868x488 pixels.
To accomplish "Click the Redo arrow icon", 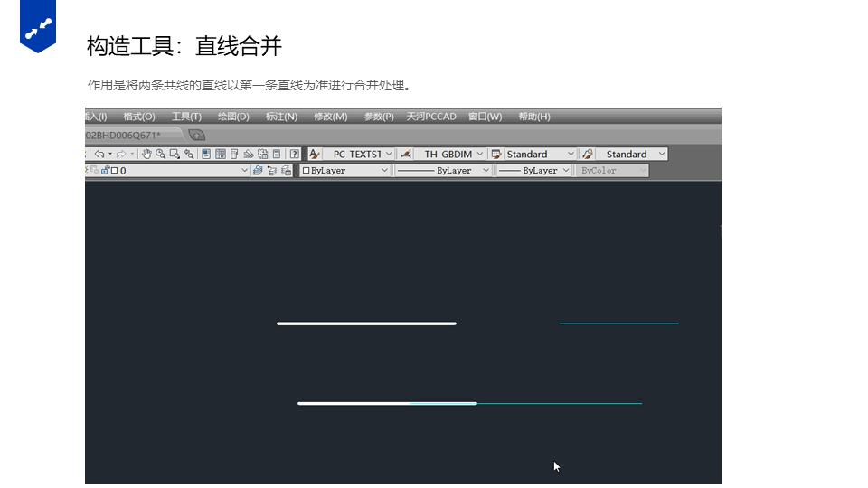I will (120, 154).
